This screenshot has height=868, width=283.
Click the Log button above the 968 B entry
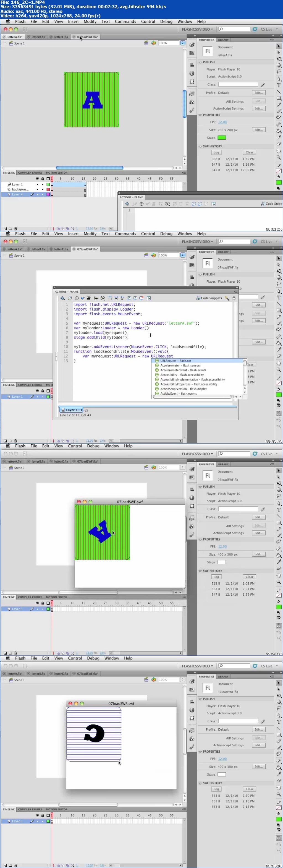click(216, 153)
